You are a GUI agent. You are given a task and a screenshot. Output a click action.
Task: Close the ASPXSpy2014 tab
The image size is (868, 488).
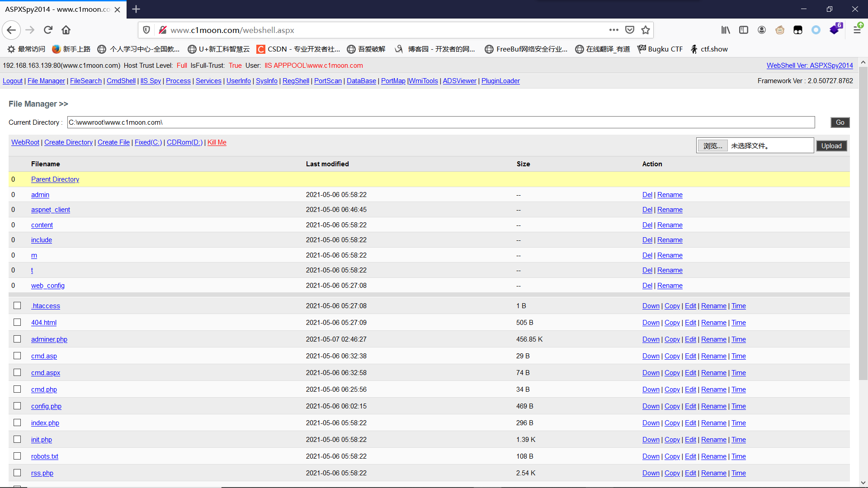click(x=117, y=9)
